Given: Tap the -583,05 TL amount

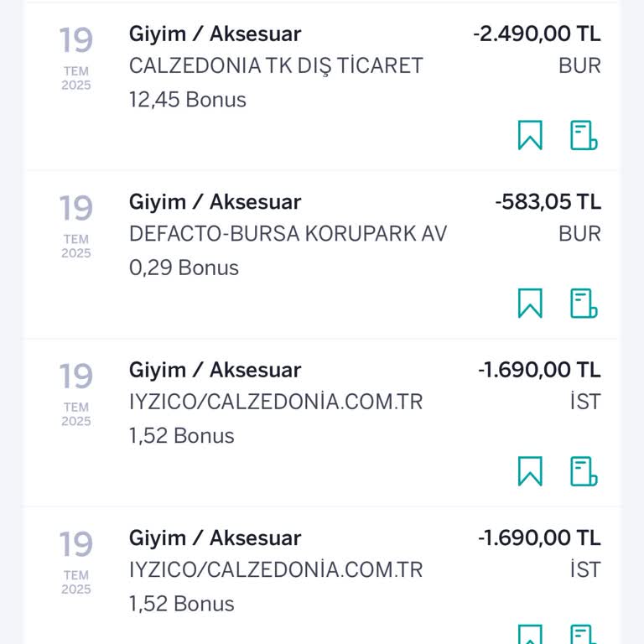Looking at the screenshot, I should (548, 202).
